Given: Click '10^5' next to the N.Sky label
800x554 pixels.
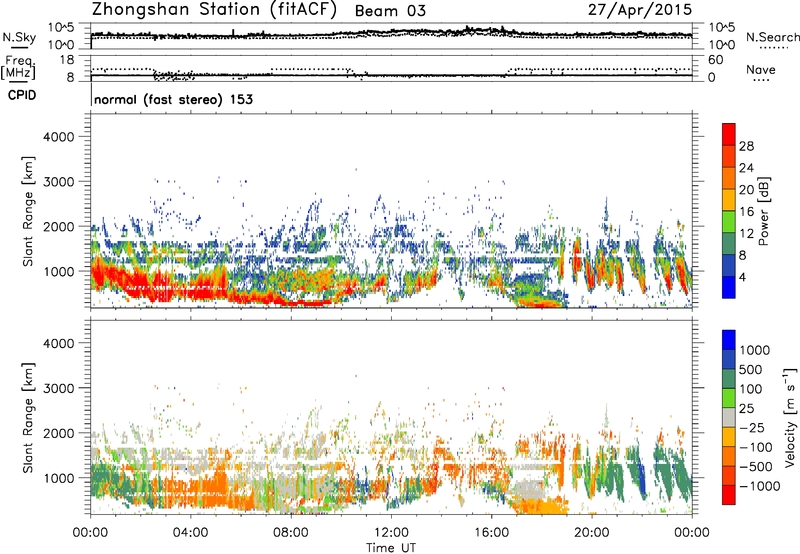Looking at the screenshot, I should click(61, 28).
